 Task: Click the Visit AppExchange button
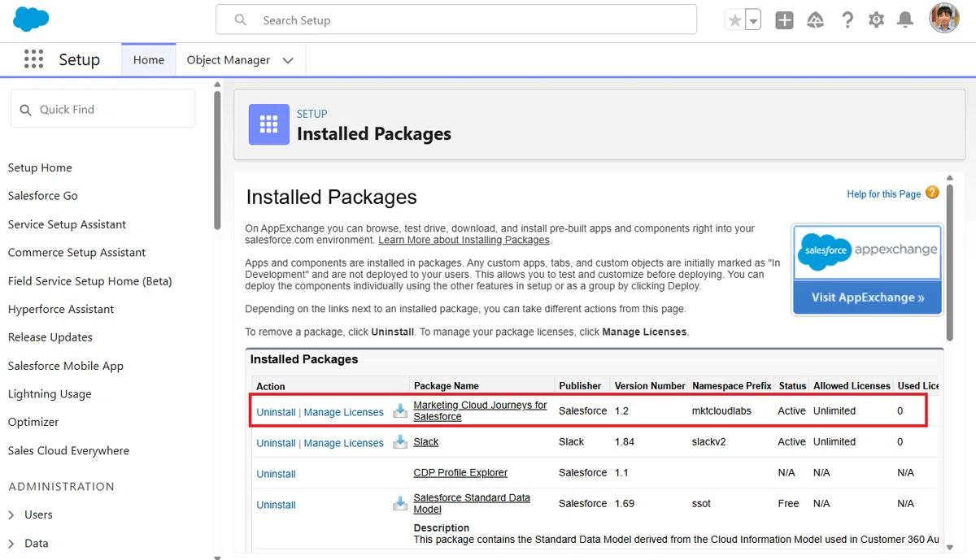click(868, 297)
